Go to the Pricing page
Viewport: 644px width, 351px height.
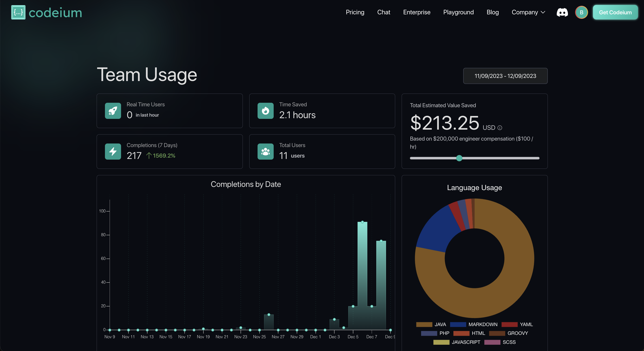(x=355, y=12)
